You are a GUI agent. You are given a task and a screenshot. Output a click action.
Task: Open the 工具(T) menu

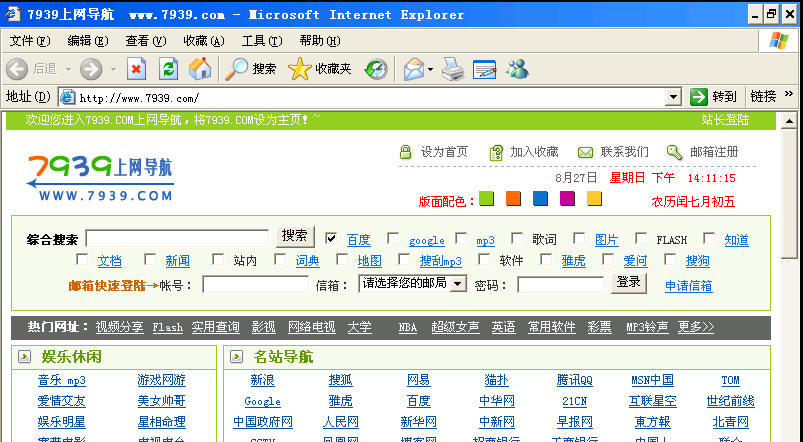point(262,41)
